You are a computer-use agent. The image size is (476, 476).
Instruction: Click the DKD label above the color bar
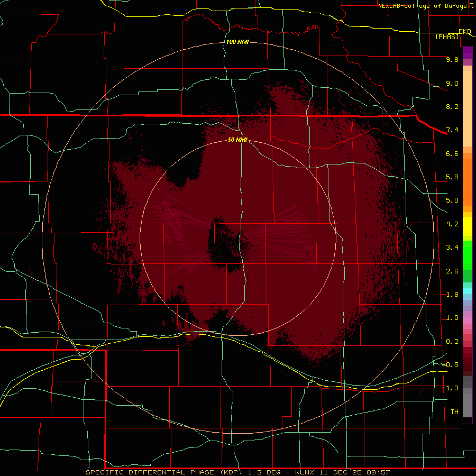click(465, 32)
